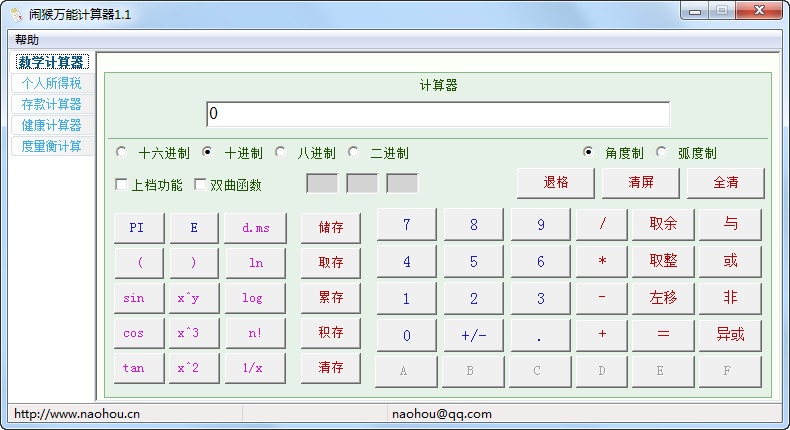Cube the value with x^3
Screen dimensions: 790x430
pos(194,333)
